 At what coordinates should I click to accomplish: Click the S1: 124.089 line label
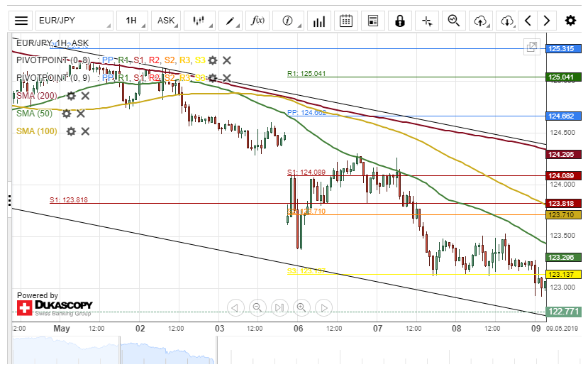coord(306,172)
